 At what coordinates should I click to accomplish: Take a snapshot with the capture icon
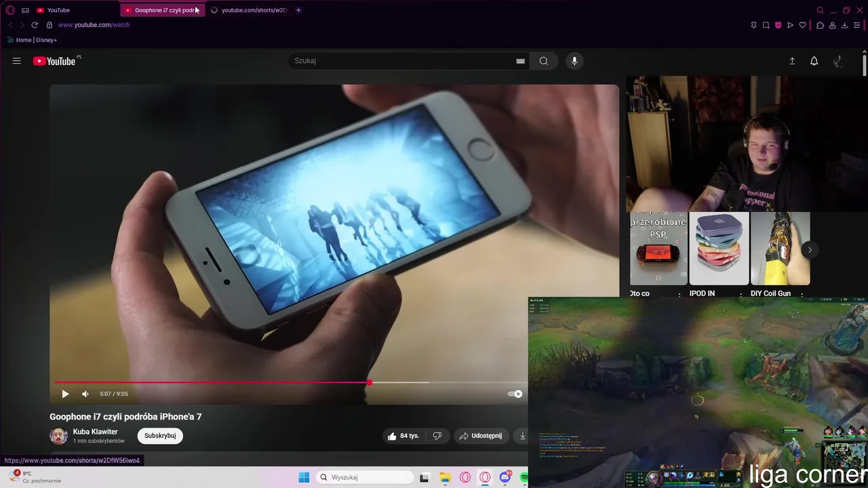click(x=766, y=25)
